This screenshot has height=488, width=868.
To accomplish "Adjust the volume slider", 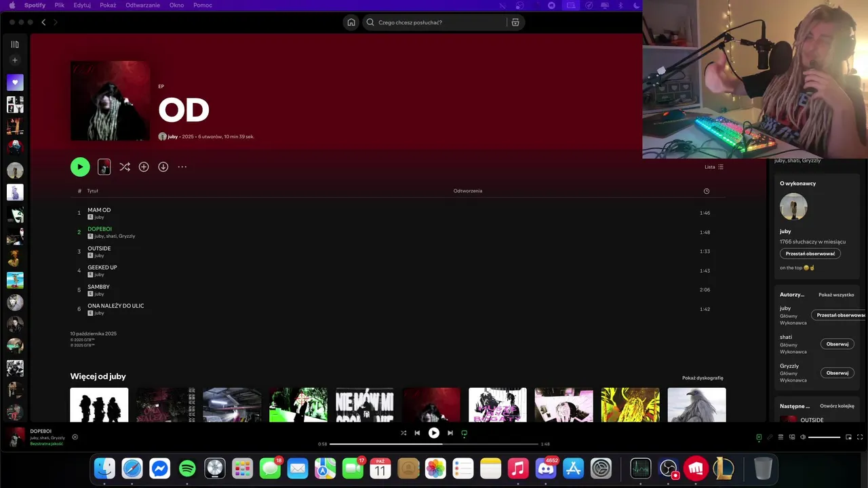I will click(825, 437).
